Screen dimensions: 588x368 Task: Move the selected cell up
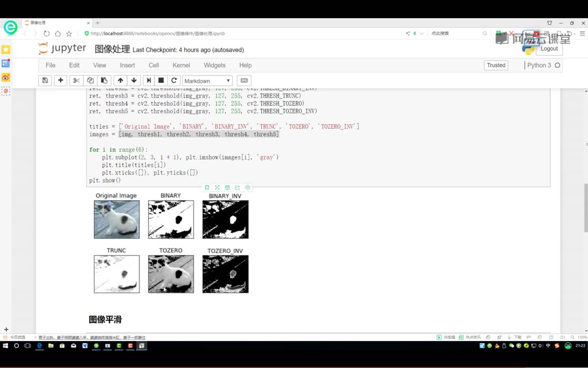(121, 80)
